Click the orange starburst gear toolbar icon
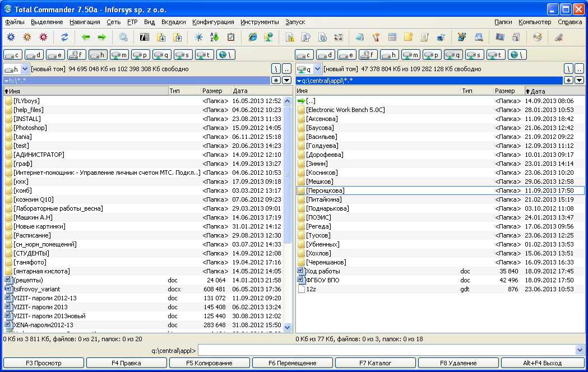 pyautogui.click(x=27, y=37)
